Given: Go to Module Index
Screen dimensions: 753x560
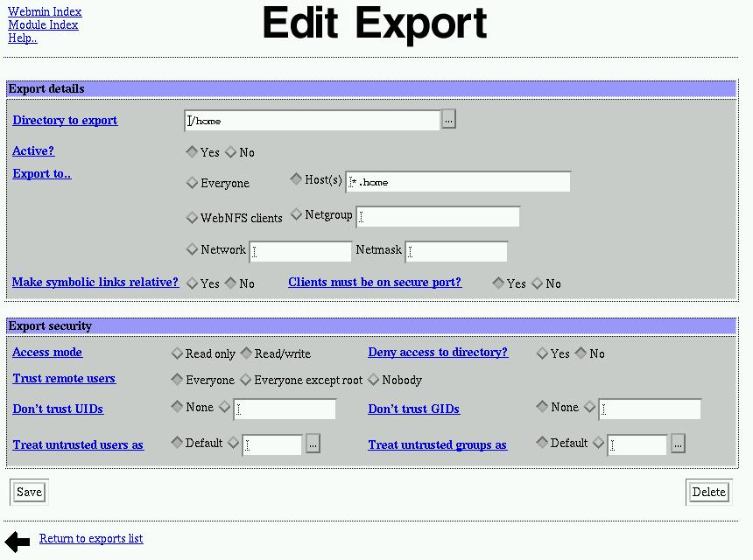Looking at the screenshot, I should point(43,24).
